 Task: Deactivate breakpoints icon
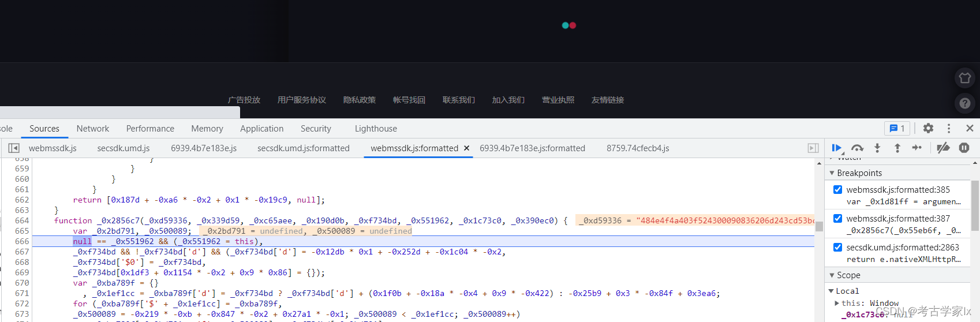pyautogui.click(x=944, y=148)
